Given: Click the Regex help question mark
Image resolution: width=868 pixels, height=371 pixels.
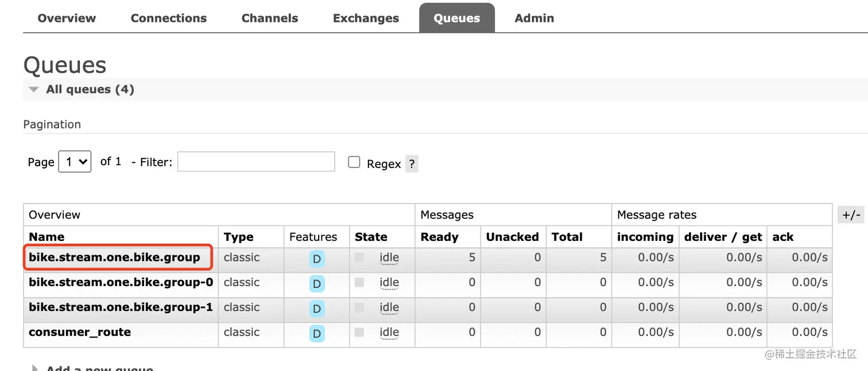Looking at the screenshot, I should click(412, 164).
